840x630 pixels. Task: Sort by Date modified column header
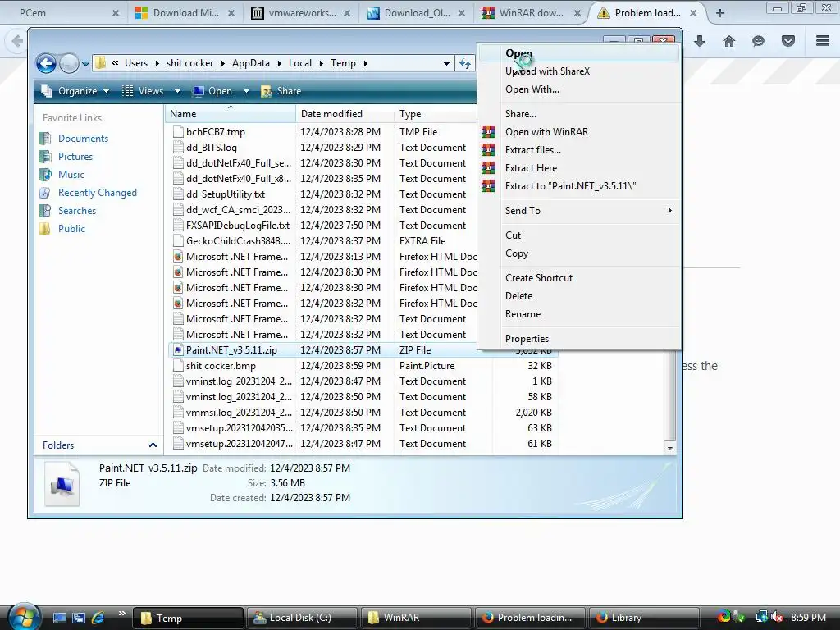click(345, 113)
